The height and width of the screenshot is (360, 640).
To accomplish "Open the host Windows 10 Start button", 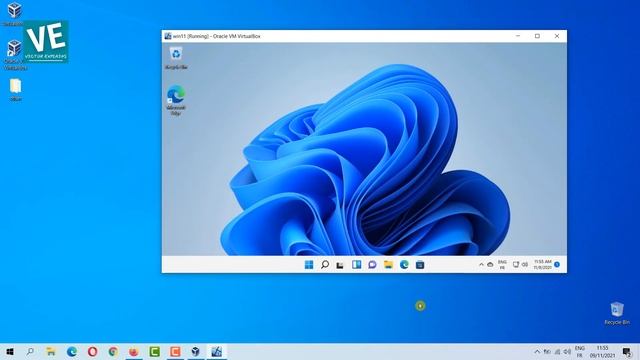I will click(x=10, y=351).
